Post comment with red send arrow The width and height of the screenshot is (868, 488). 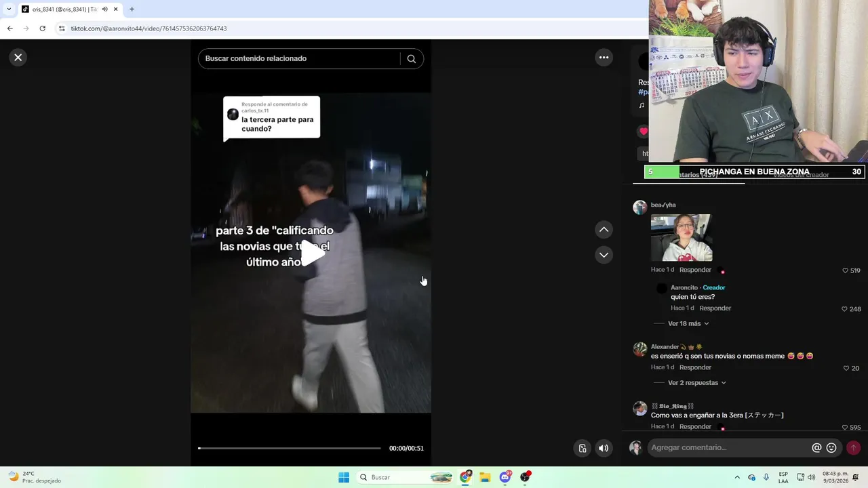tap(853, 447)
